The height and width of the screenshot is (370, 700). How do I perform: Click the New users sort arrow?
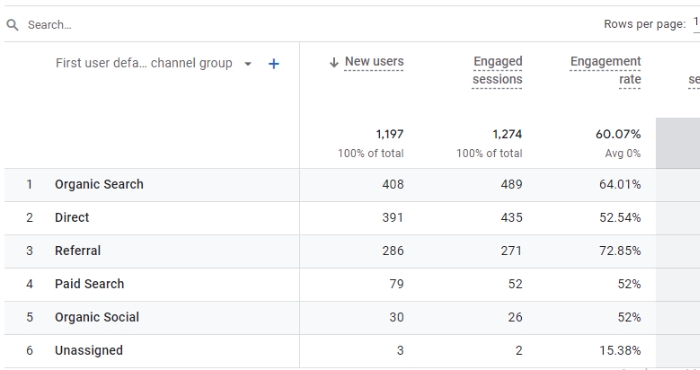click(x=333, y=62)
